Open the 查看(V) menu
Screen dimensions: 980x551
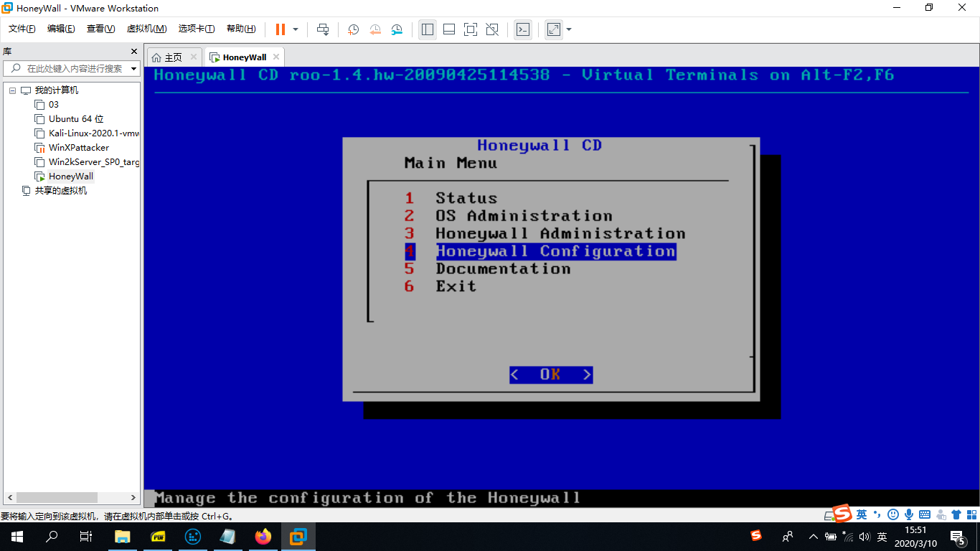pyautogui.click(x=100, y=29)
